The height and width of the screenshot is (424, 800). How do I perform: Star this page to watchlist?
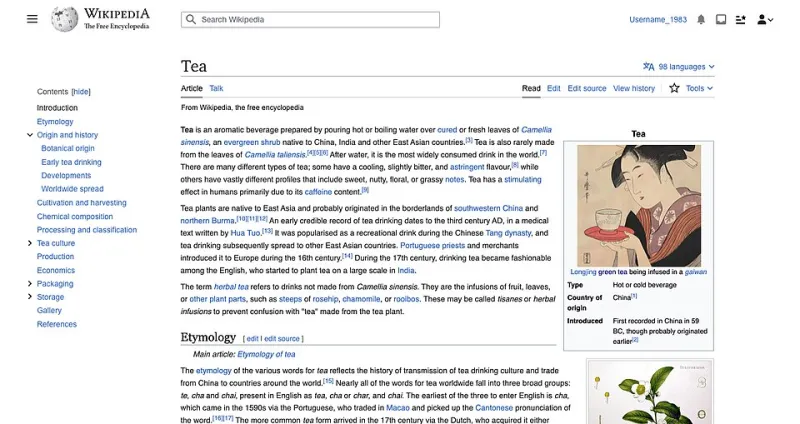674,88
